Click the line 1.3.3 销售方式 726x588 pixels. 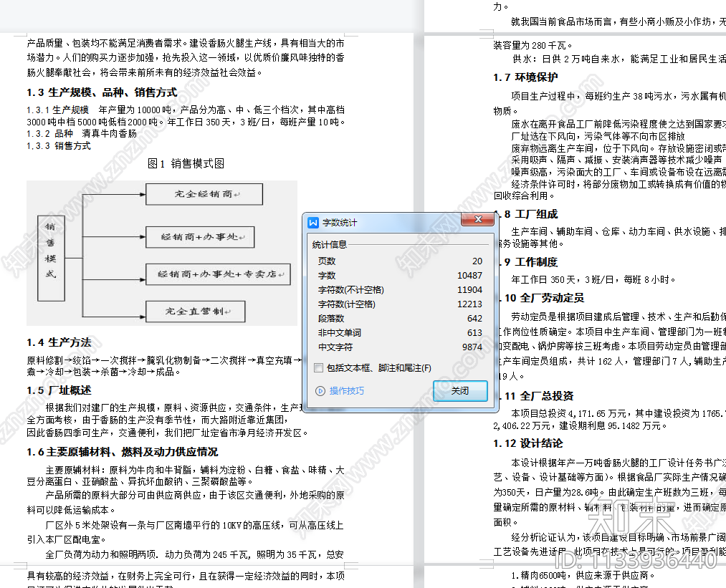tap(58, 145)
